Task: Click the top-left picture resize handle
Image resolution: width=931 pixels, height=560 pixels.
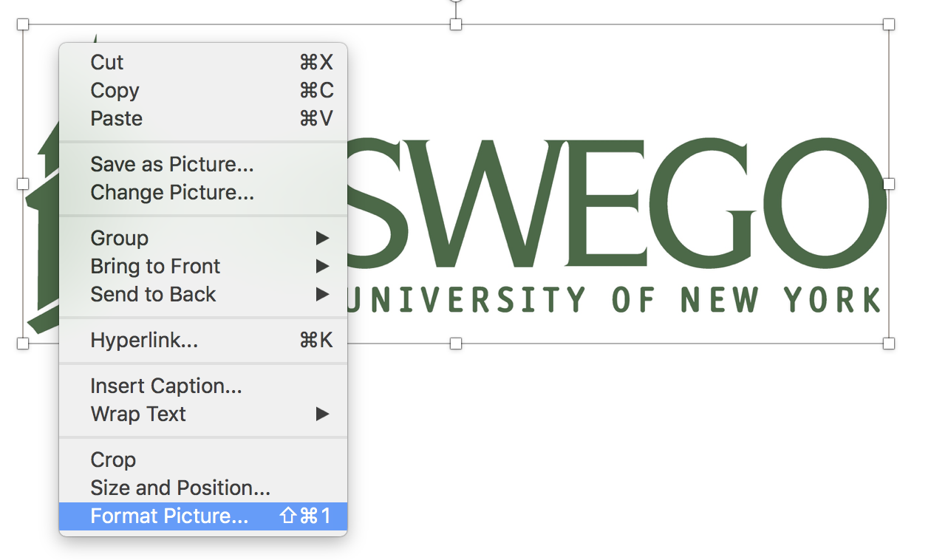Action: 23,24
